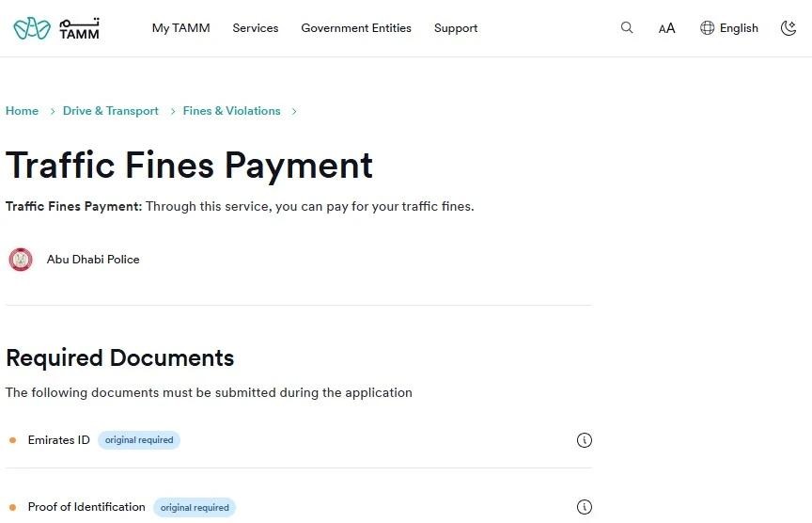This screenshot has width=812, height=523.
Task: Open the My TAMM menu
Action: pos(180,28)
